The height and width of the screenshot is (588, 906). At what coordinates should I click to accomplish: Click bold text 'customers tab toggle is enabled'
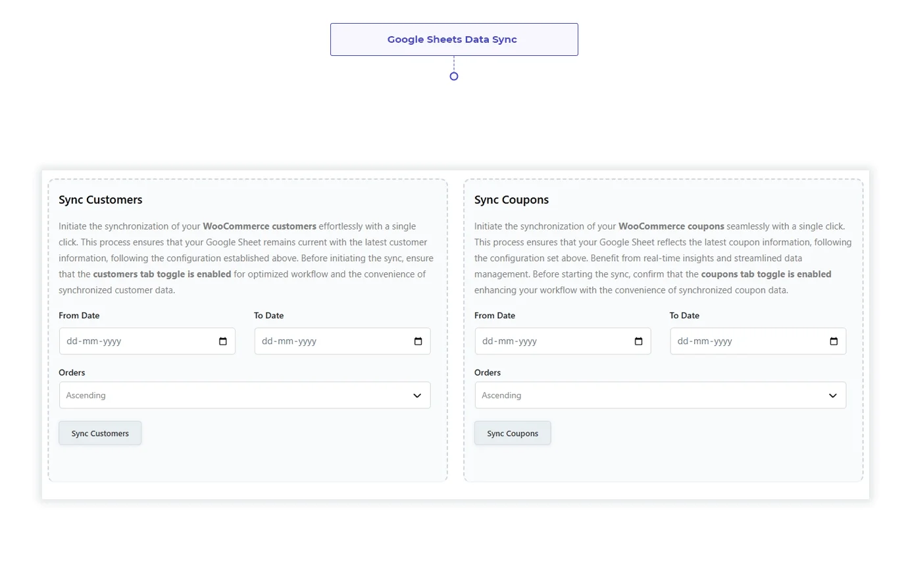coord(162,274)
